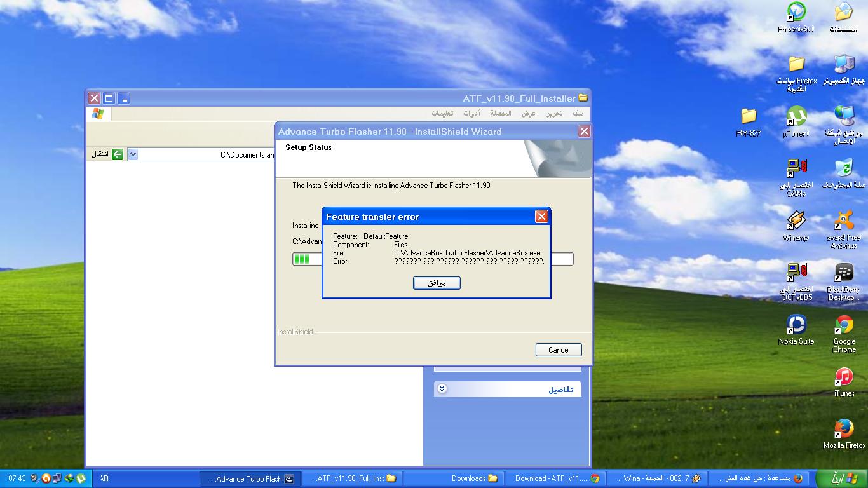Click the µTorrent tray icon

click(x=81, y=478)
